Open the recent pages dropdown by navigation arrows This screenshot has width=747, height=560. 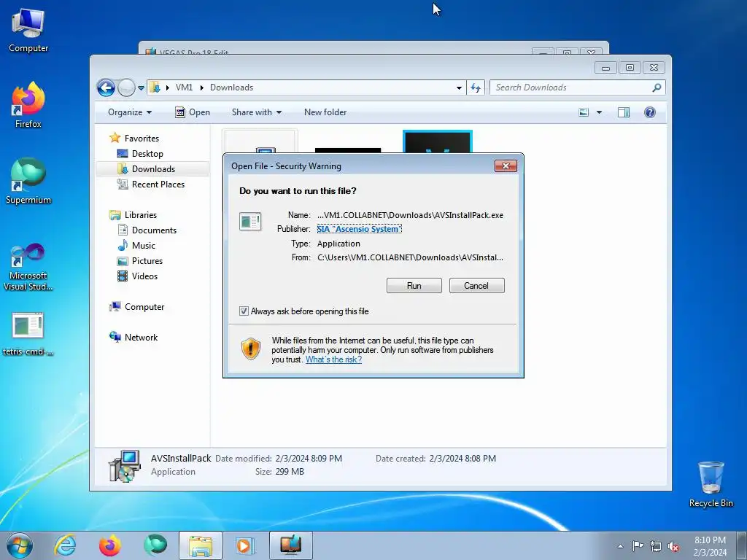141,88
